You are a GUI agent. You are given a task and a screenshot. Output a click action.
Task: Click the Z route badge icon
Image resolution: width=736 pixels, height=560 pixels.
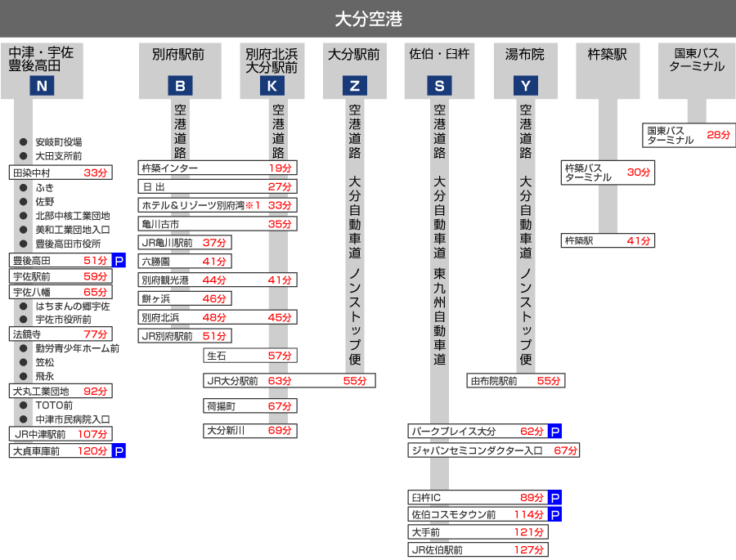click(355, 86)
